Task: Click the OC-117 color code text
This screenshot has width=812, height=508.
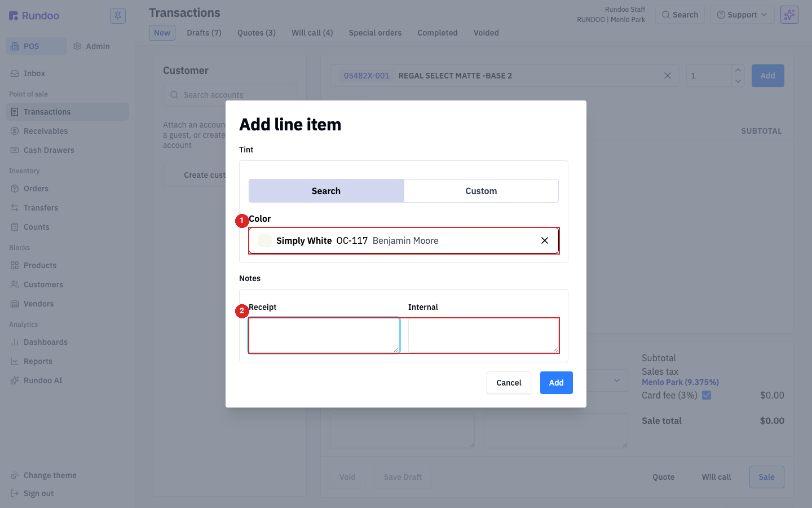Action: pos(352,240)
